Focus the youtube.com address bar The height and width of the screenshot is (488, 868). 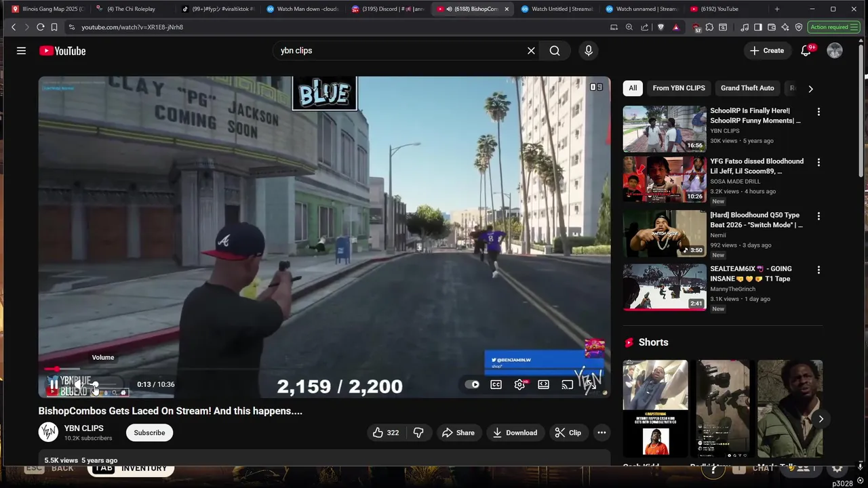pos(339,27)
